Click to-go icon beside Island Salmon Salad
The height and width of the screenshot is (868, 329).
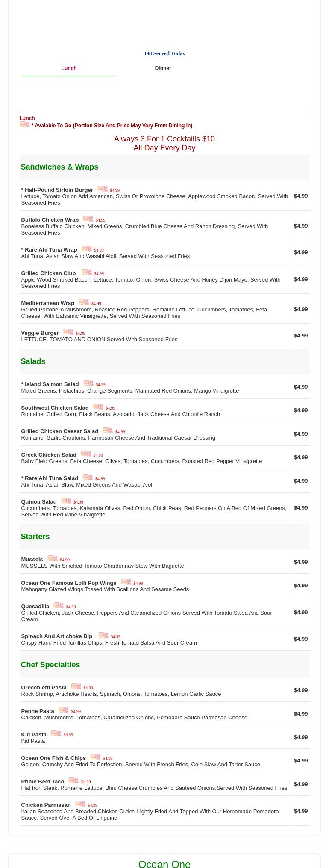pos(88,384)
